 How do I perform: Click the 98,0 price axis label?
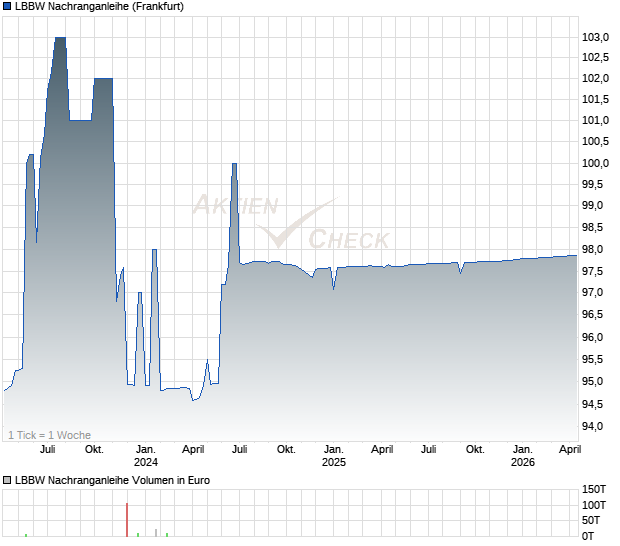tap(593, 249)
